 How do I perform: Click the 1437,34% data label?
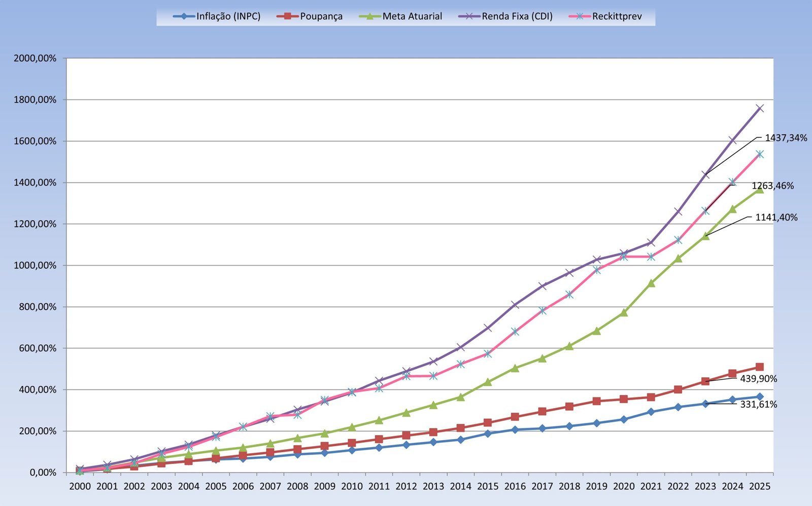pyautogui.click(x=785, y=138)
